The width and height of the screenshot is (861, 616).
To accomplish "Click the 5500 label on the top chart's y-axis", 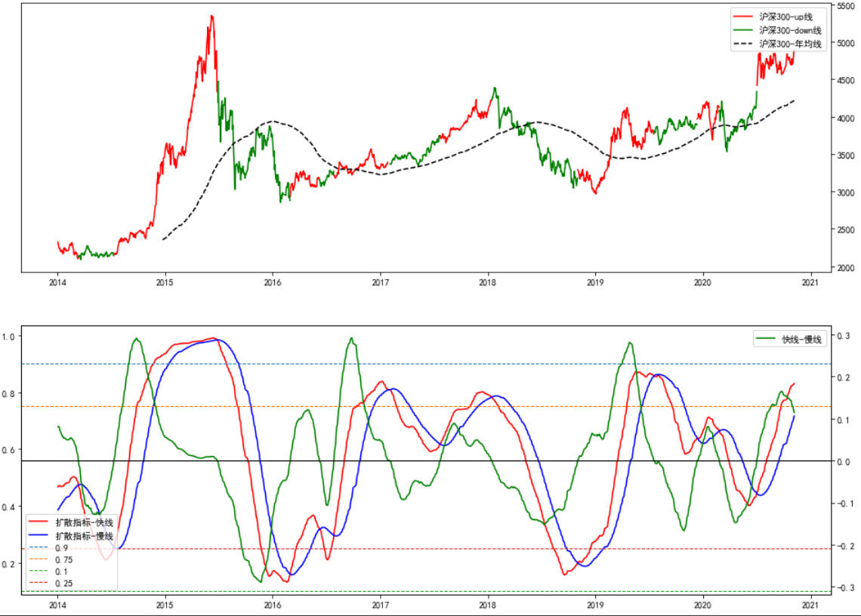I will 845,6.
